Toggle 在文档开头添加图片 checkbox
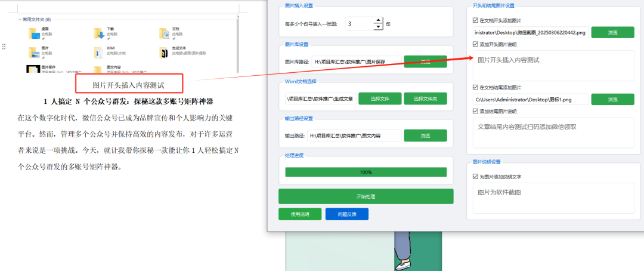 pos(476,20)
